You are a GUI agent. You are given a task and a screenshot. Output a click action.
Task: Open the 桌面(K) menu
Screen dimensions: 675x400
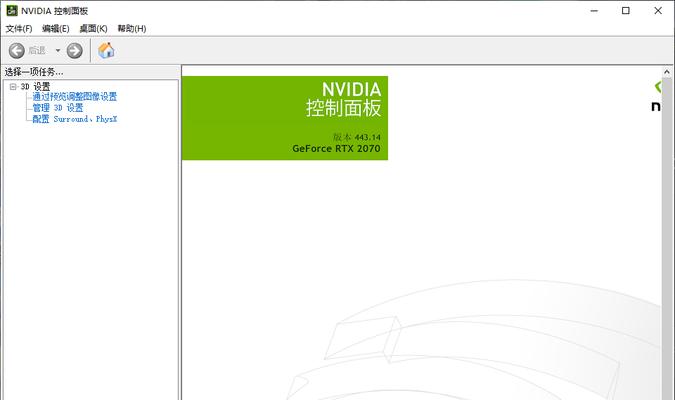pos(93,28)
